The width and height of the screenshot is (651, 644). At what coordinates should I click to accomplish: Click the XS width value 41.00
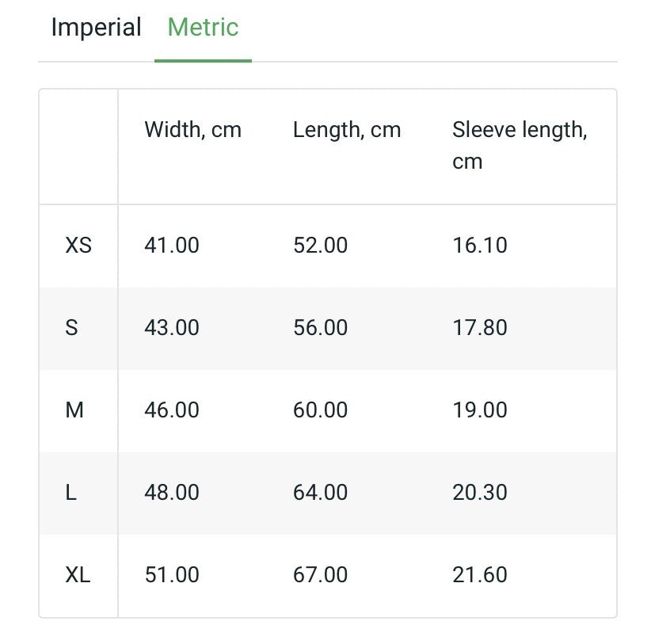[x=172, y=246]
